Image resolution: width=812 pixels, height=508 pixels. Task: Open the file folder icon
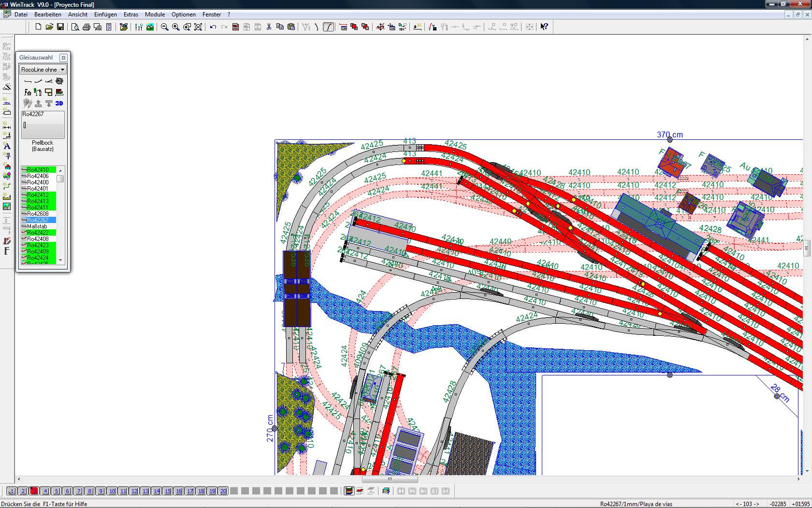49,27
